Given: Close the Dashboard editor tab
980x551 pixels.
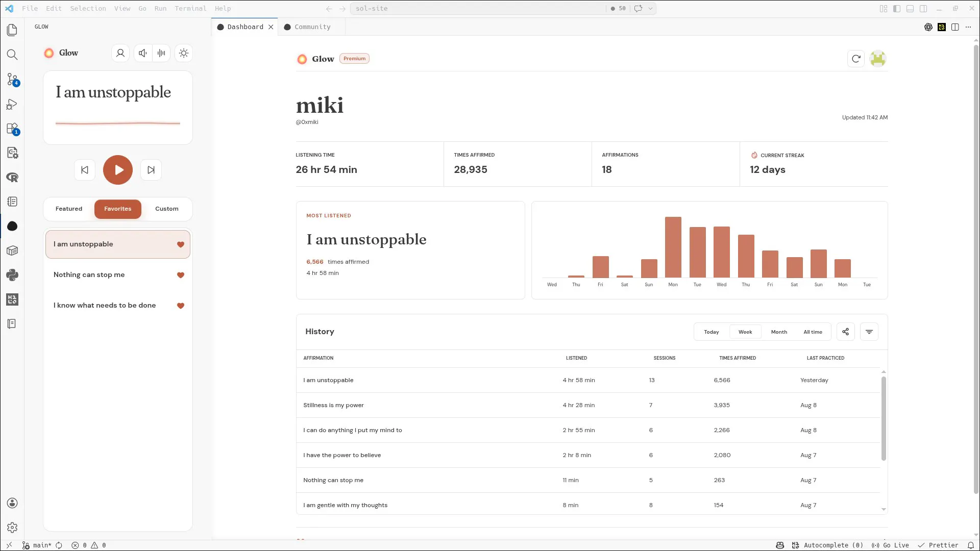Looking at the screenshot, I should 271,27.
